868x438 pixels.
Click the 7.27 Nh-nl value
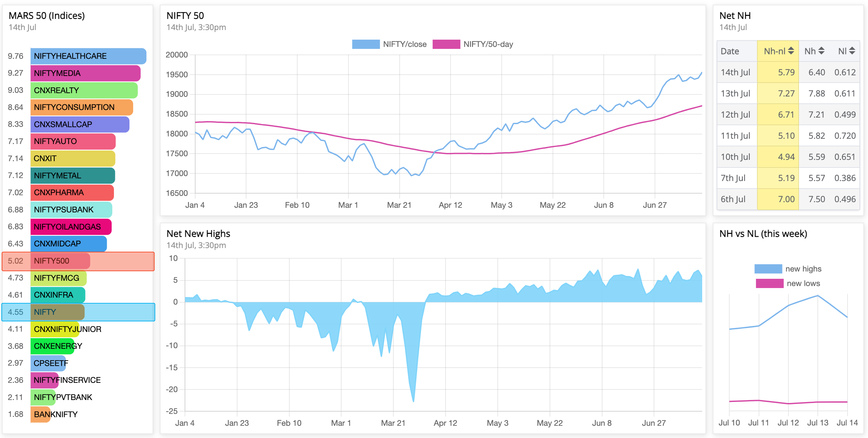coord(786,93)
